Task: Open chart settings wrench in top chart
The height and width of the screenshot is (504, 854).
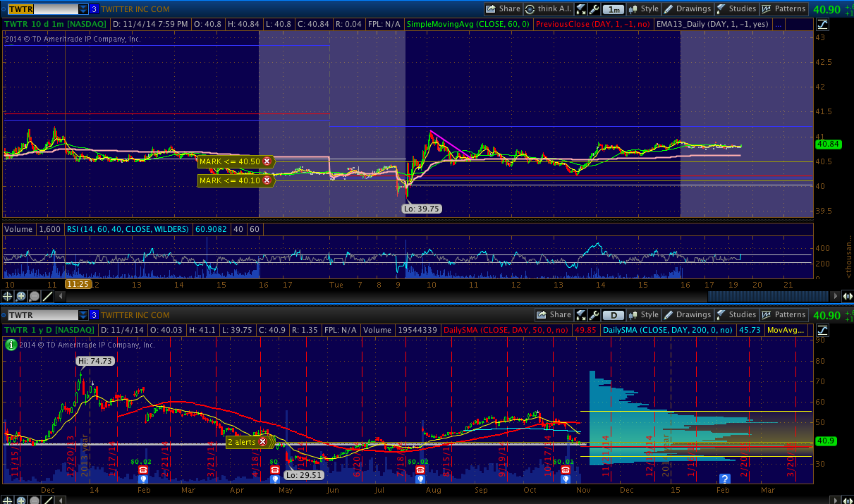Action: click(594, 9)
